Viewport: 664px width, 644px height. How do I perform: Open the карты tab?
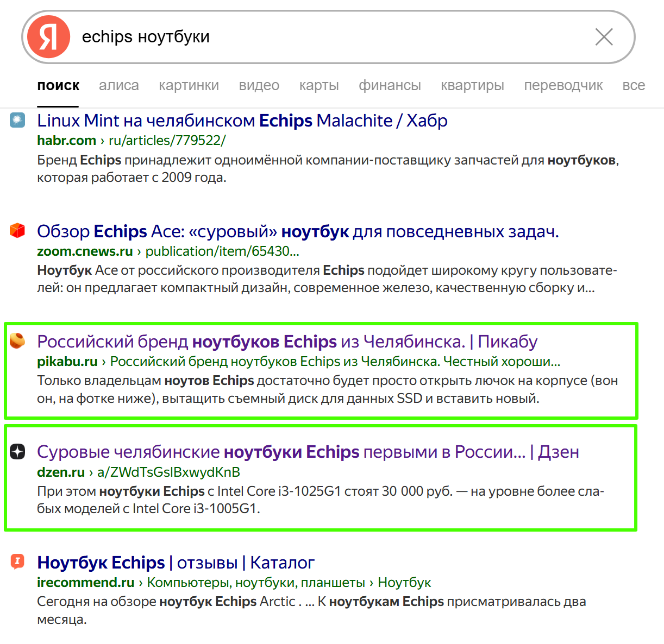tap(318, 86)
